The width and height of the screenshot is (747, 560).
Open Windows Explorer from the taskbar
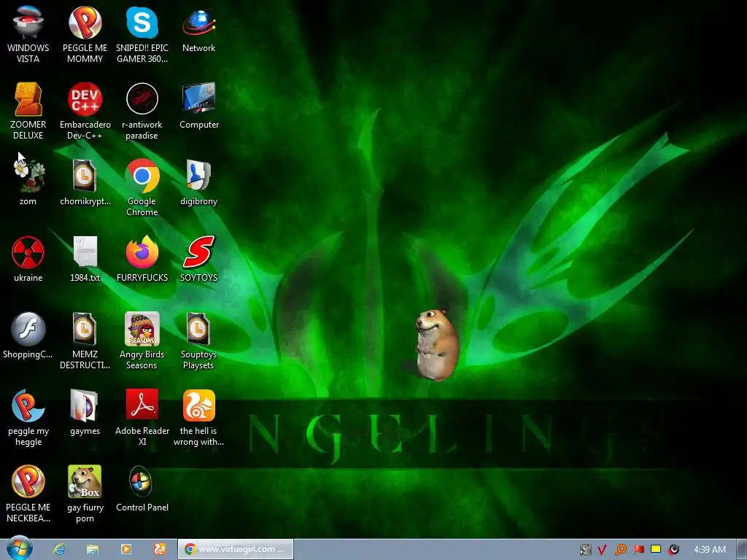click(x=93, y=550)
